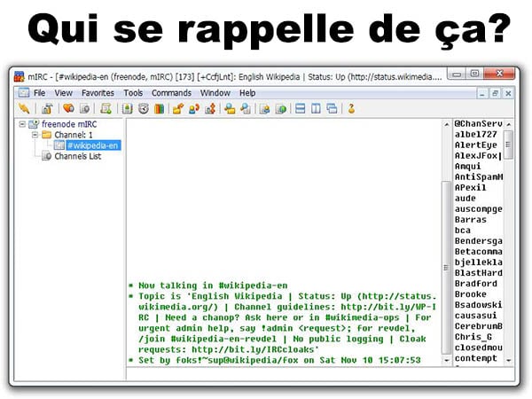Image resolution: width=532 pixels, height=399 pixels.
Task: Select Chris_G in the nickname list
Action: pyautogui.click(x=473, y=337)
